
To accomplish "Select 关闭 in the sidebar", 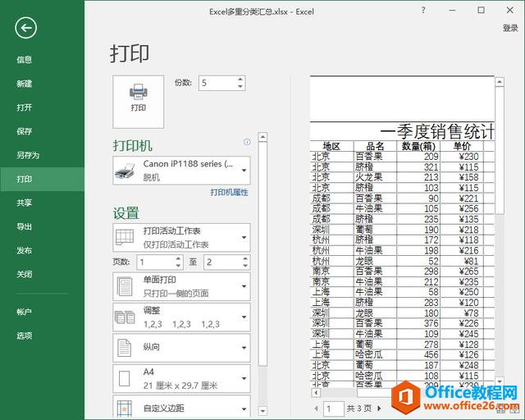I will 42,274.
